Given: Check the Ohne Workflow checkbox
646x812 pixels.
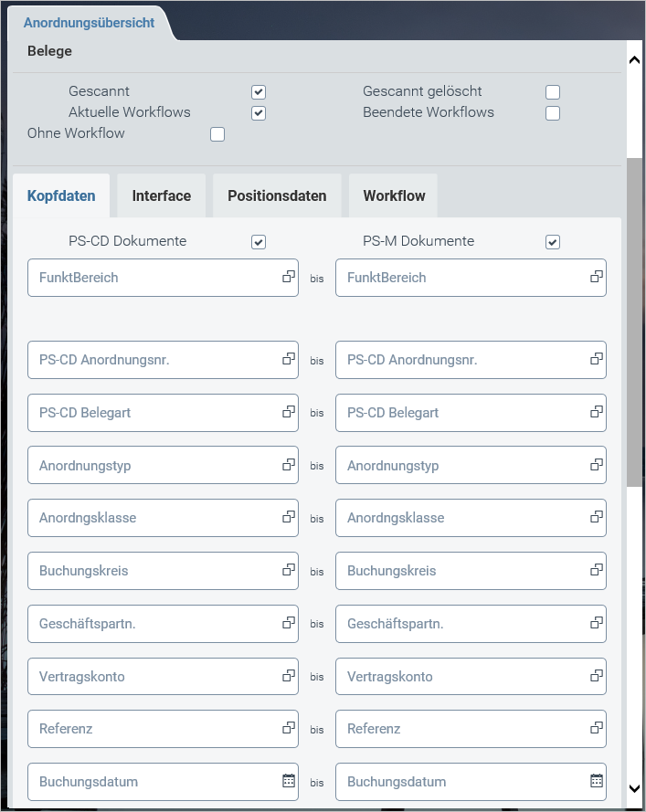Looking at the screenshot, I should 217,135.
